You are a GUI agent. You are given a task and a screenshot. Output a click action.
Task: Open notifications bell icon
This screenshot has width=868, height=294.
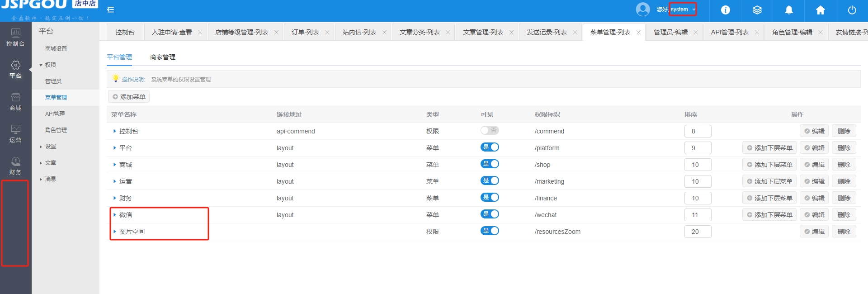tap(788, 10)
